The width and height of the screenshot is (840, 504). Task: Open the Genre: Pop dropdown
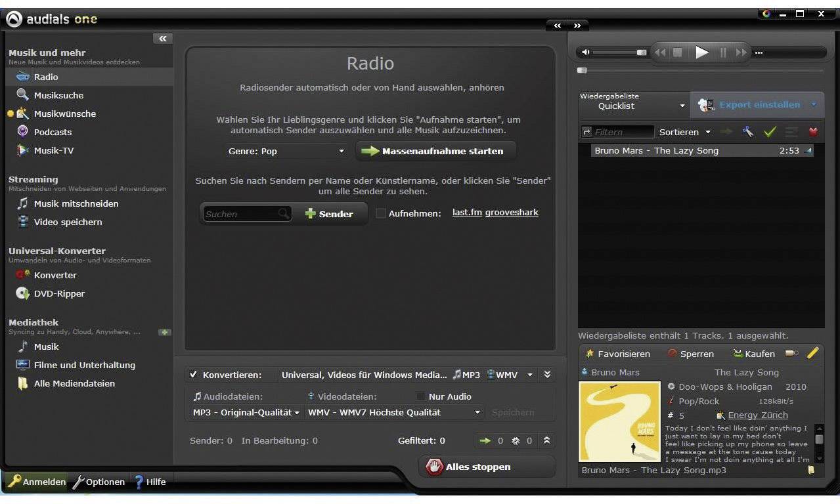(286, 151)
